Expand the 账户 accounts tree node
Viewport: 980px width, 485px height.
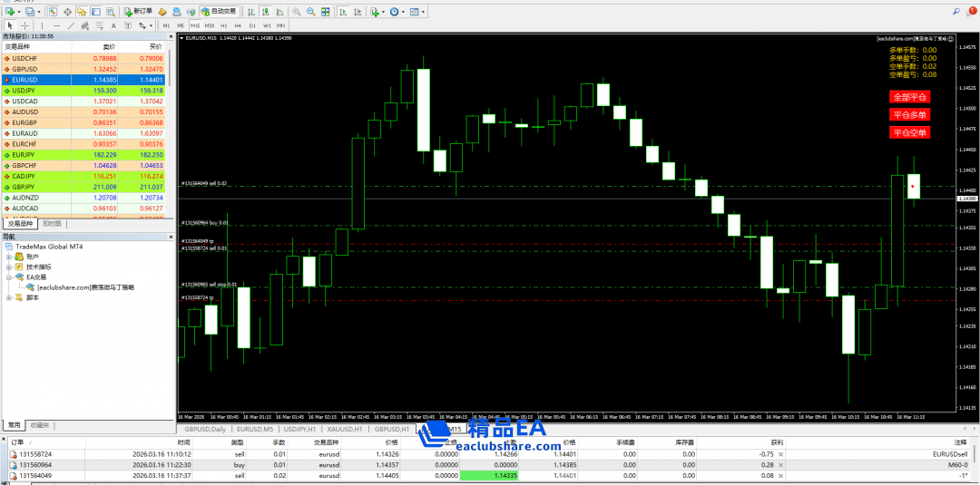click(9, 257)
